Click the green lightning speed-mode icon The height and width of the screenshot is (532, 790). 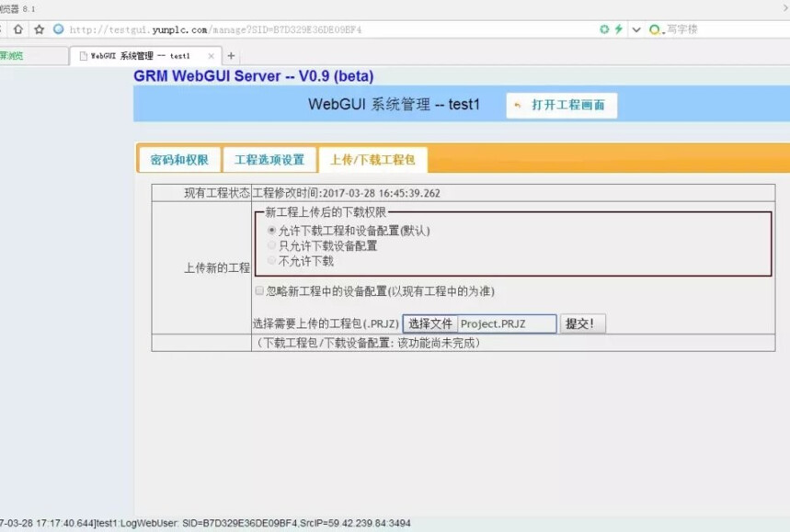[619, 29]
